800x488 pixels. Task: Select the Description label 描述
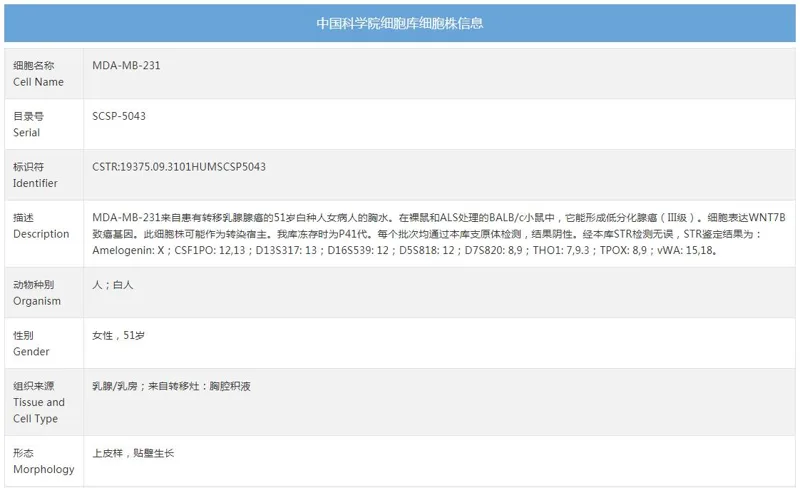23,217
